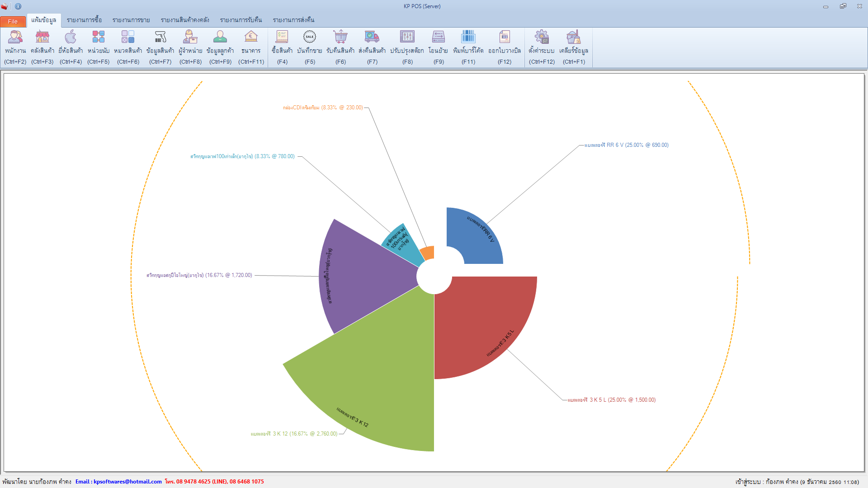This screenshot has height=488, width=868.
Task: Select the แฟ้มข้อมูล ribbon tab
Action: coord(44,20)
